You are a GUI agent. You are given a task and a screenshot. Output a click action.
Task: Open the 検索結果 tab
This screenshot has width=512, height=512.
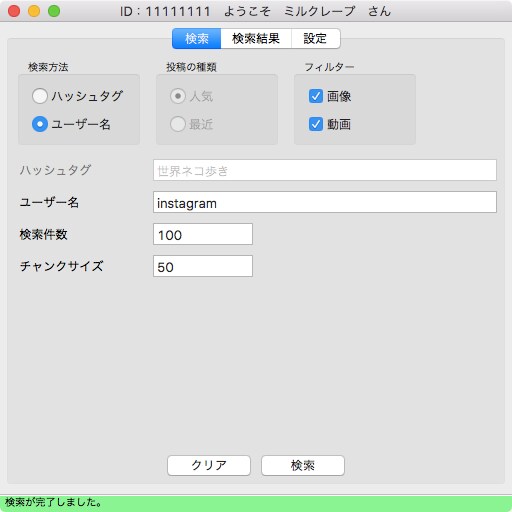(x=256, y=39)
